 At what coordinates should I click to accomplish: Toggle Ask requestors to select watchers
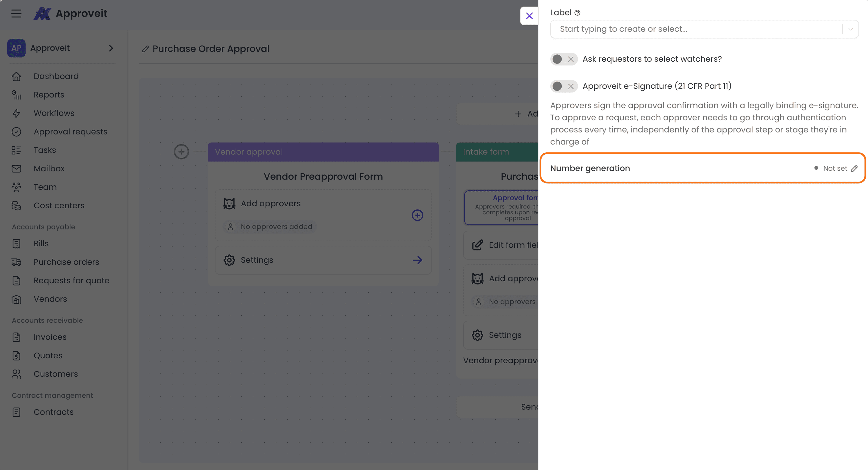[564, 59]
